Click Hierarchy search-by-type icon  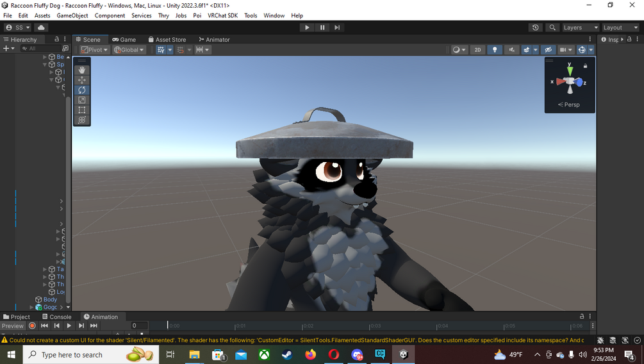65,49
